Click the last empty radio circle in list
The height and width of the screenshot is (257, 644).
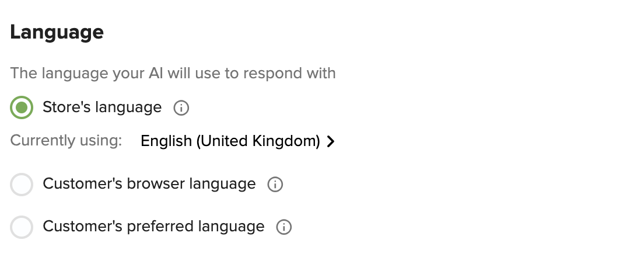pyautogui.click(x=22, y=227)
